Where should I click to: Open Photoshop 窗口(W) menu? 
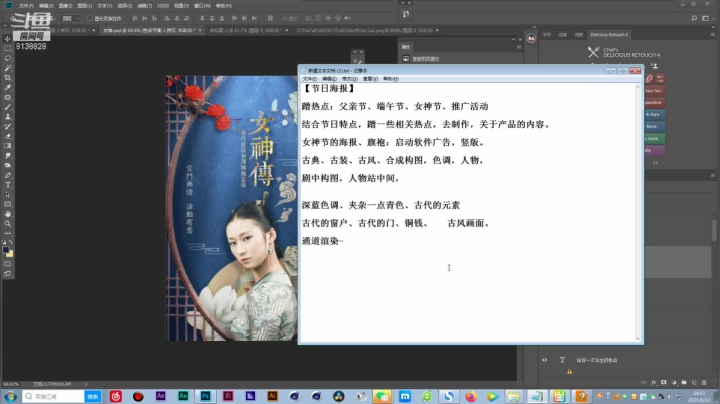pos(202,6)
